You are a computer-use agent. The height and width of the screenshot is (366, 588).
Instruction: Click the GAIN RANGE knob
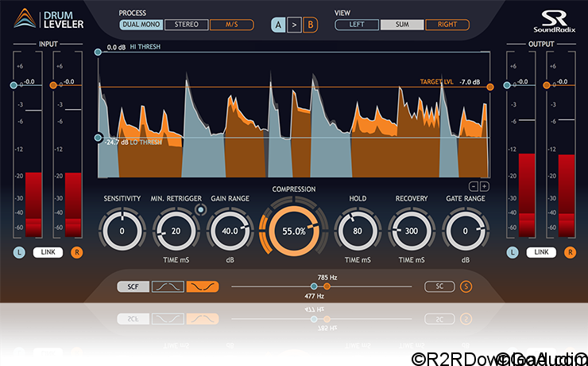(230, 232)
